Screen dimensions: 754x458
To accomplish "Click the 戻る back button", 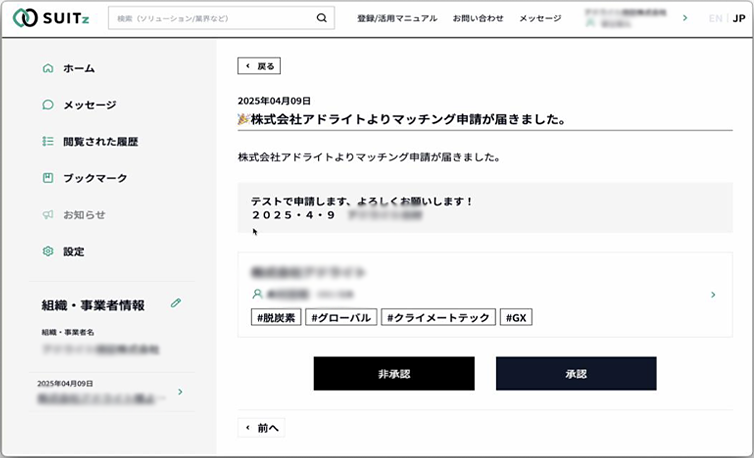I will (259, 66).
